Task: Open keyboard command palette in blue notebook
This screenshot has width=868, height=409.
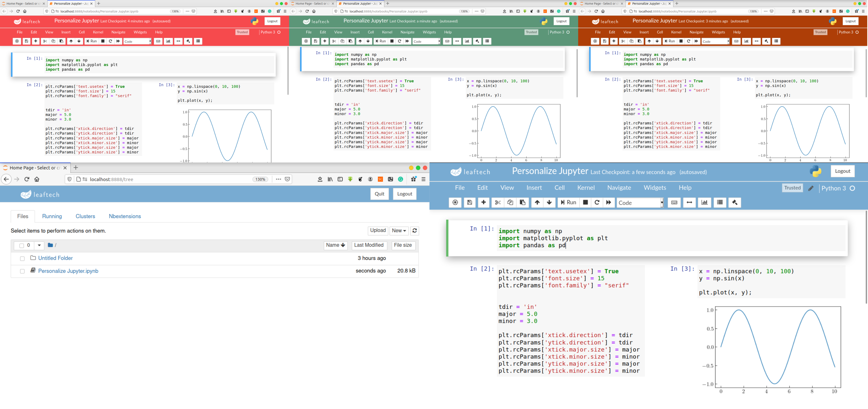Action: click(x=674, y=202)
